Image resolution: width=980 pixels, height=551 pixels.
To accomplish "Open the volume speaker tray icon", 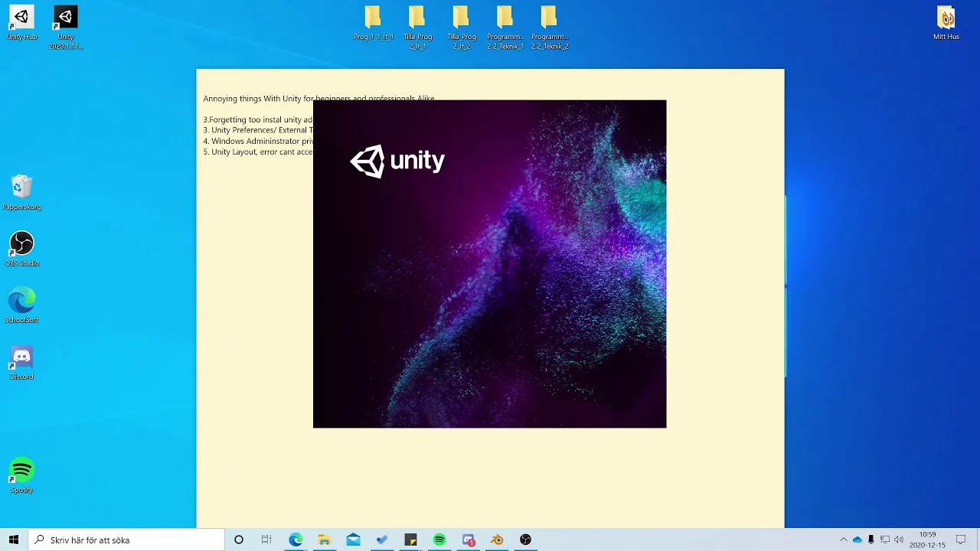I will [x=899, y=540].
